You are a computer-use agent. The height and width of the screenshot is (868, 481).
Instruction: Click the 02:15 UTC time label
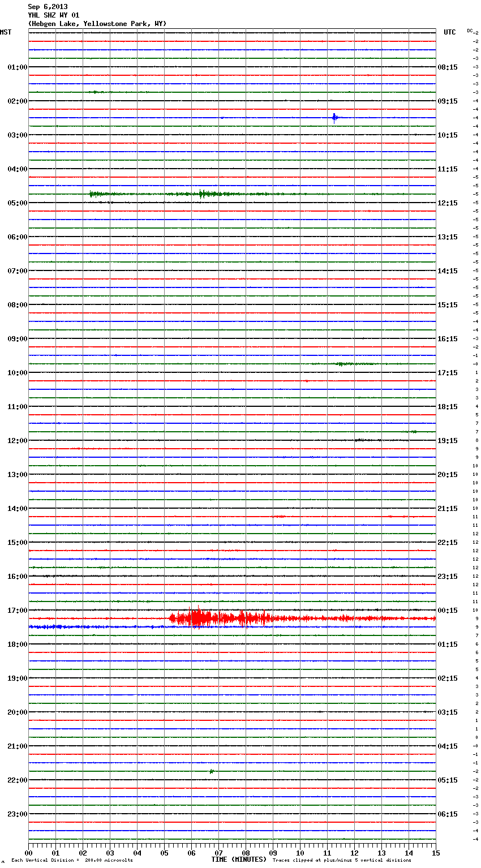point(448,678)
